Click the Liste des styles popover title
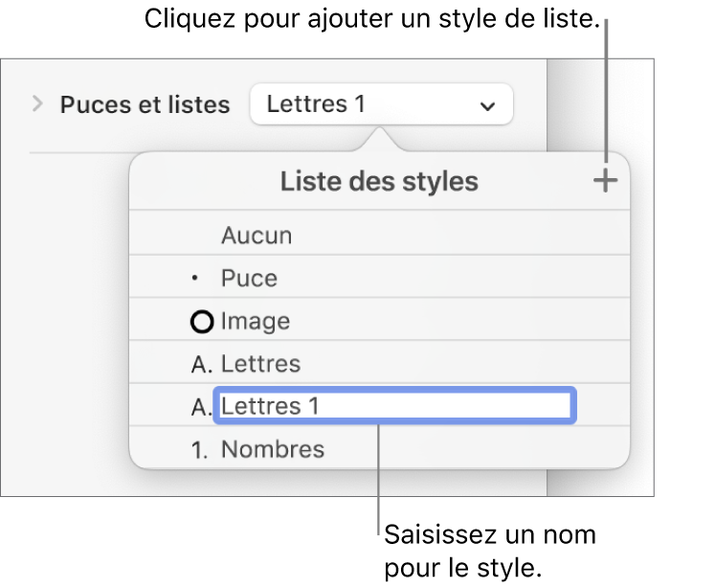The height and width of the screenshot is (588, 715). point(378,181)
